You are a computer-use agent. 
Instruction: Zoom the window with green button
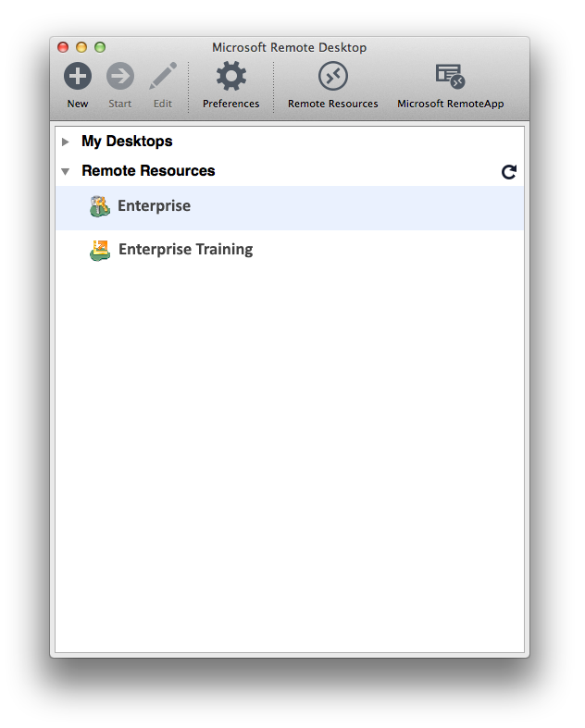[x=100, y=47]
